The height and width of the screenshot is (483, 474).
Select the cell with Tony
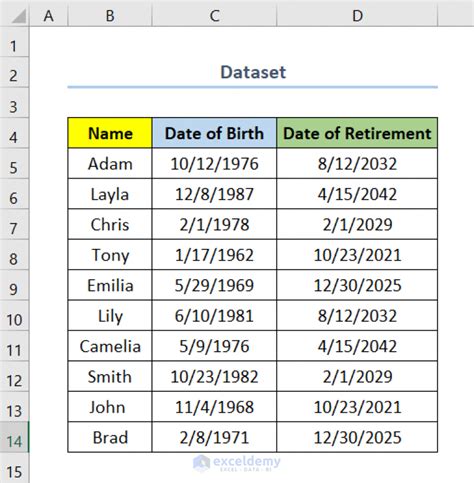point(110,255)
